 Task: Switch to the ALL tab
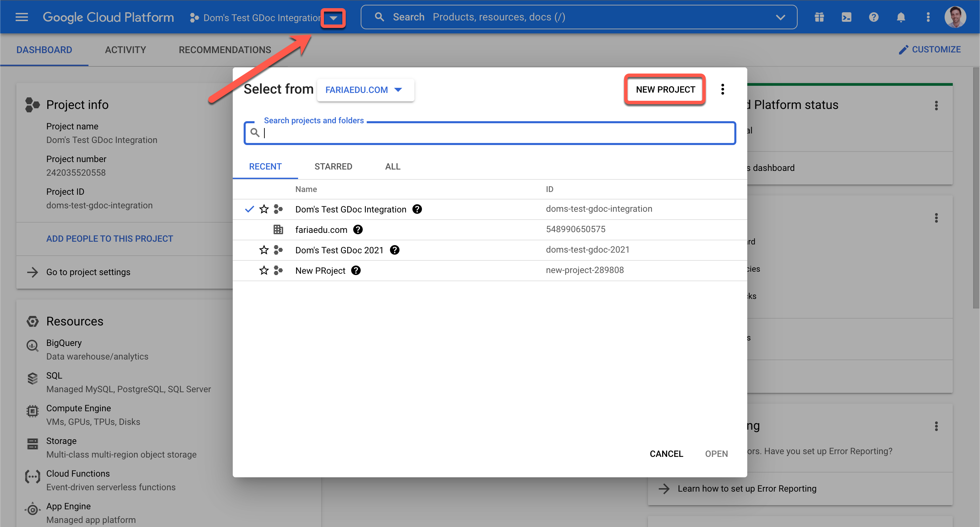tap(393, 167)
